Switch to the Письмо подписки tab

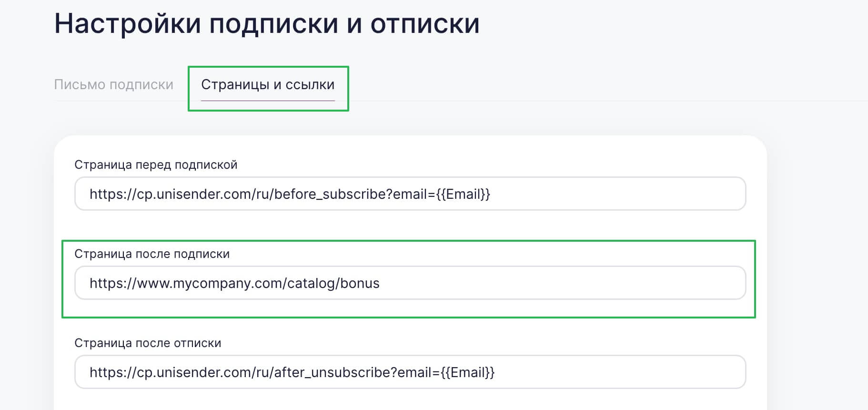pyautogui.click(x=113, y=85)
